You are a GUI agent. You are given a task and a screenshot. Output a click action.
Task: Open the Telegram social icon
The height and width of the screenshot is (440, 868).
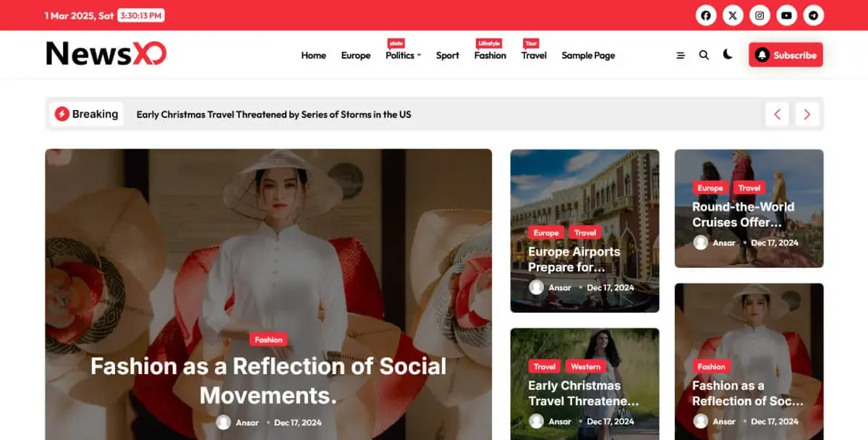(x=814, y=15)
